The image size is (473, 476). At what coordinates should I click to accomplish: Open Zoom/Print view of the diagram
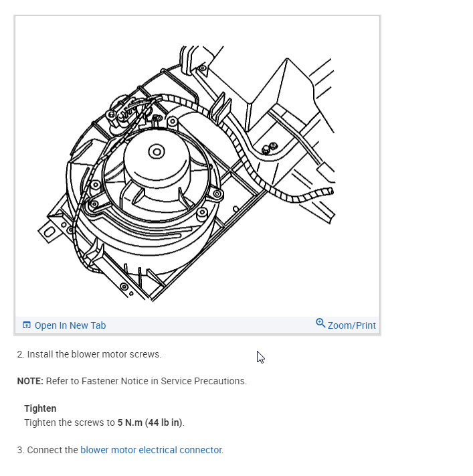point(346,325)
